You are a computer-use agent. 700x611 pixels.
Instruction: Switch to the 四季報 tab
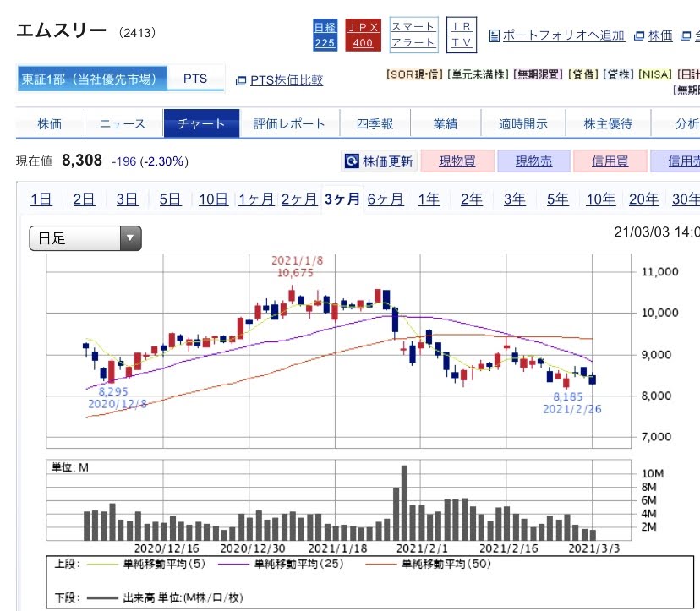coord(375,123)
